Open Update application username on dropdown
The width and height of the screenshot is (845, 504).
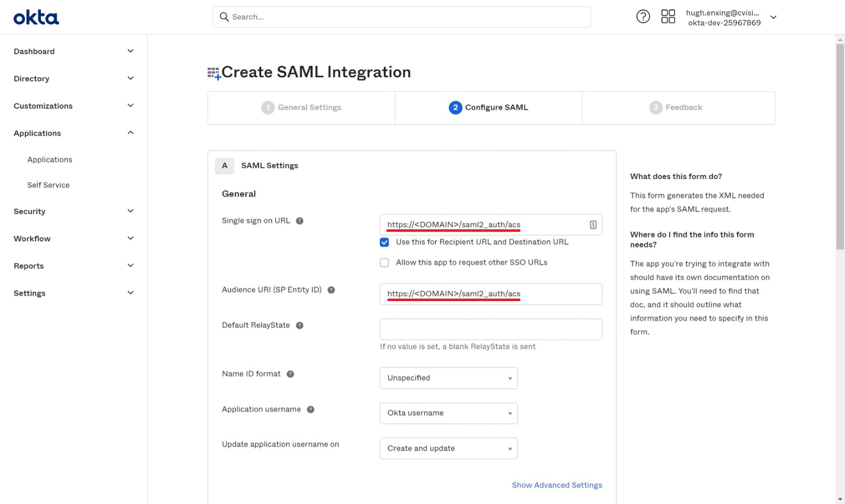(x=449, y=448)
